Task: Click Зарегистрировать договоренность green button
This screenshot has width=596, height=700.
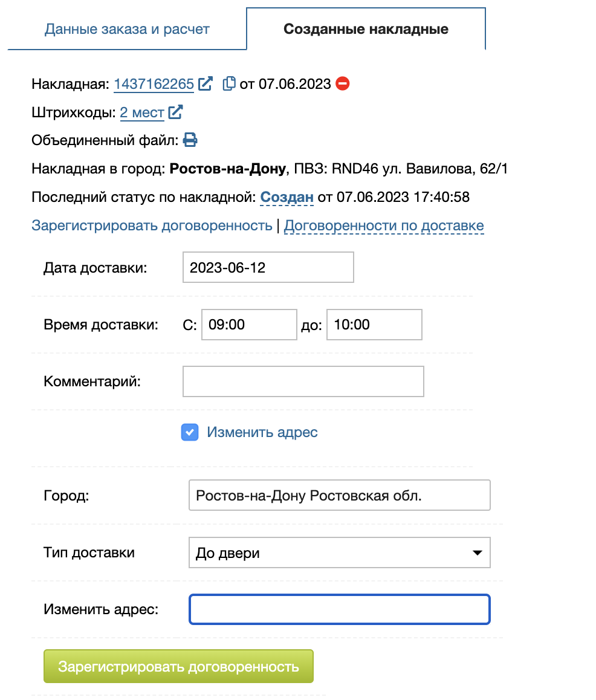Action: (178, 666)
